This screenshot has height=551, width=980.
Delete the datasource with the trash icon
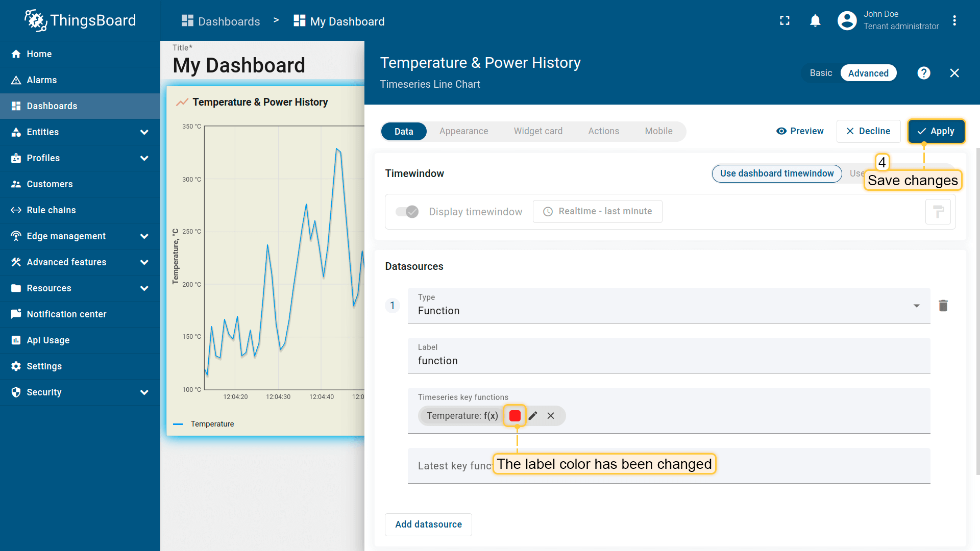[x=943, y=306]
